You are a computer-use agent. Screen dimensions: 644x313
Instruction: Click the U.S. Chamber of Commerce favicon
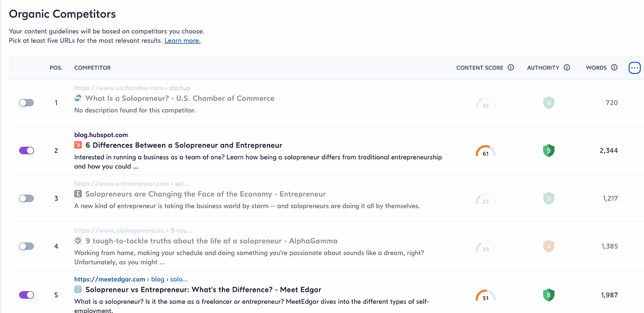(78, 99)
